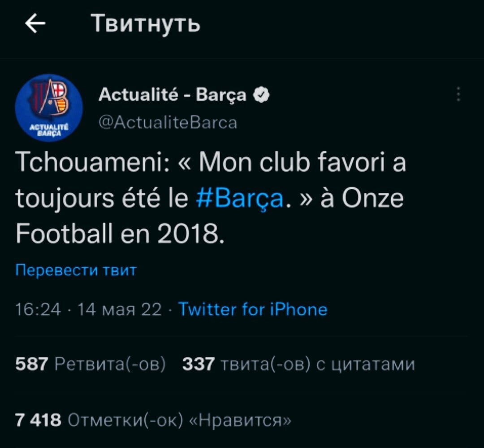
Task: Select the @ActualiteBarca handle
Action: 168,123
